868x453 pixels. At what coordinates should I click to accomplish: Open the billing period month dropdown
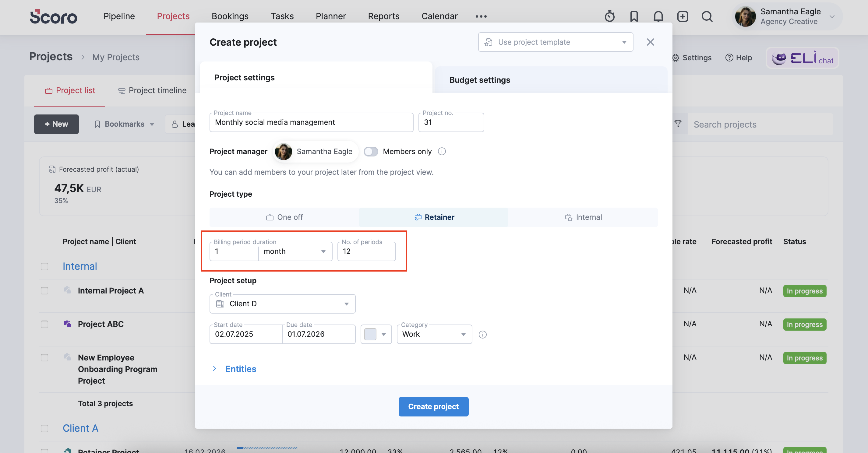click(x=295, y=251)
